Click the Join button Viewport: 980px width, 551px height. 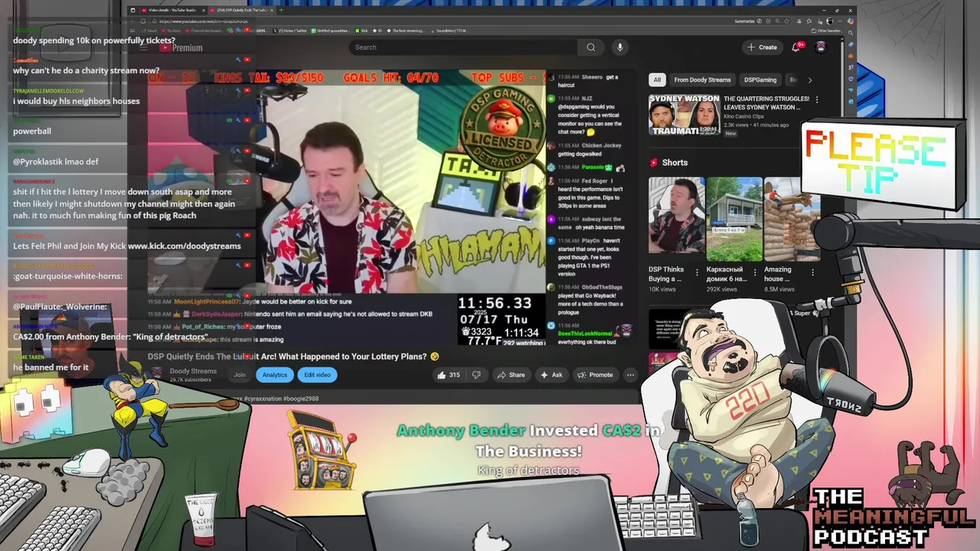[240, 375]
